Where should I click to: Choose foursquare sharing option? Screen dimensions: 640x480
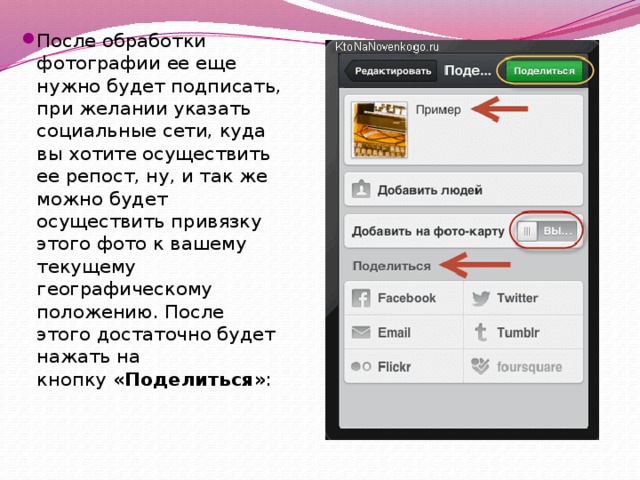(523, 366)
